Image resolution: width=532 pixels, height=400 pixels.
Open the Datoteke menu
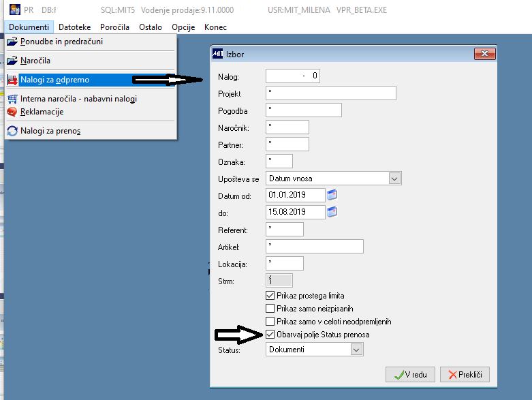pos(75,27)
